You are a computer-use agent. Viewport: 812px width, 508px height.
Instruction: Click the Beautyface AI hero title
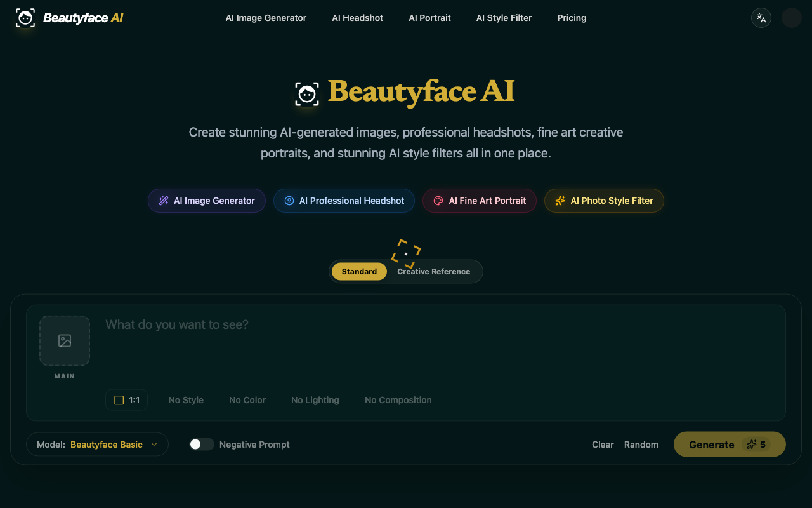421,92
